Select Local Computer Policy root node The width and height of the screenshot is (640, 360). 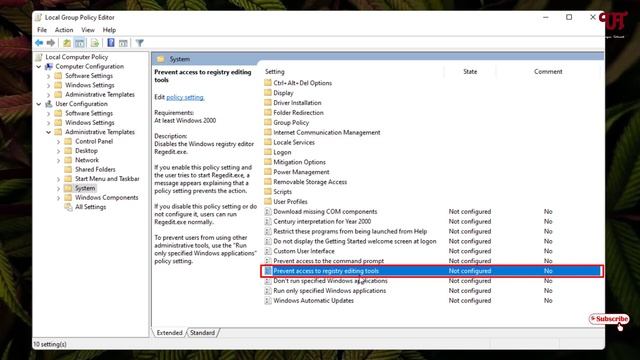tap(76, 57)
